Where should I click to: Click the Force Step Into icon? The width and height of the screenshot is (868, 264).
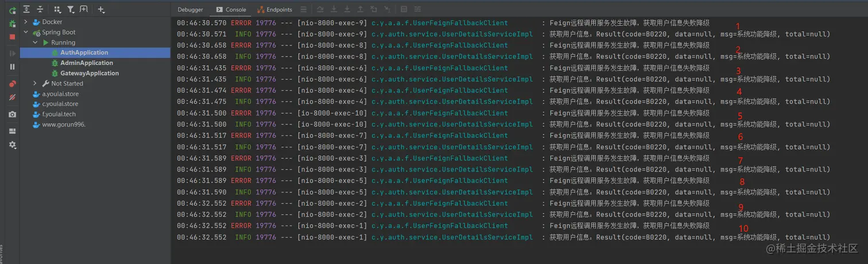coord(347,10)
